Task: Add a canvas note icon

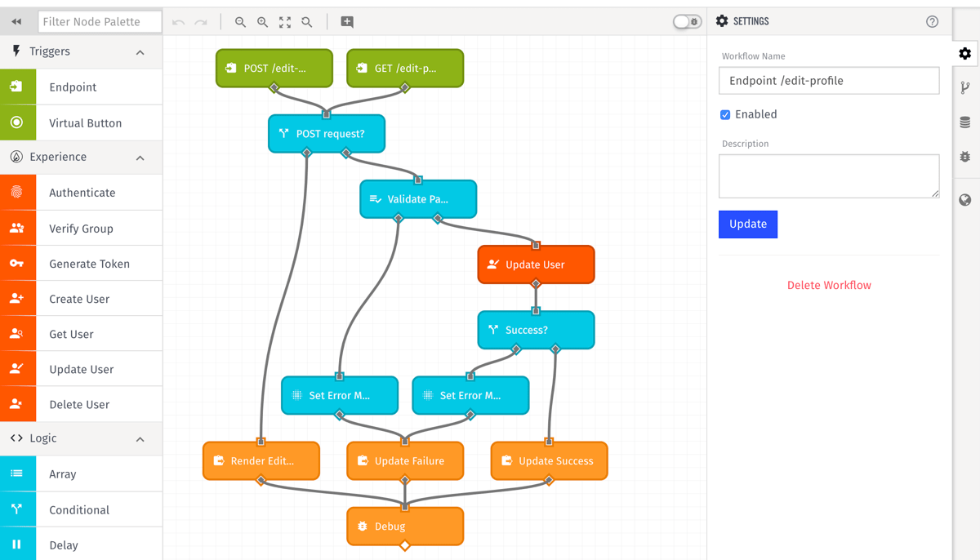Action: [347, 22]
